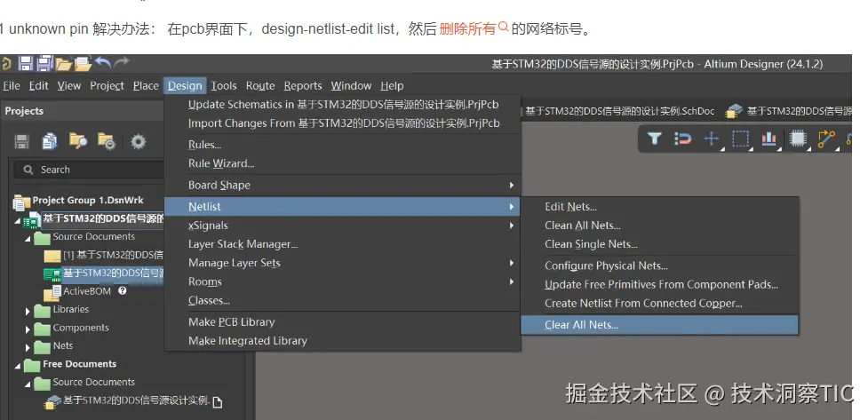Screen dimensions: 868x420
Task: Open the Route menu
Action: 260,86
